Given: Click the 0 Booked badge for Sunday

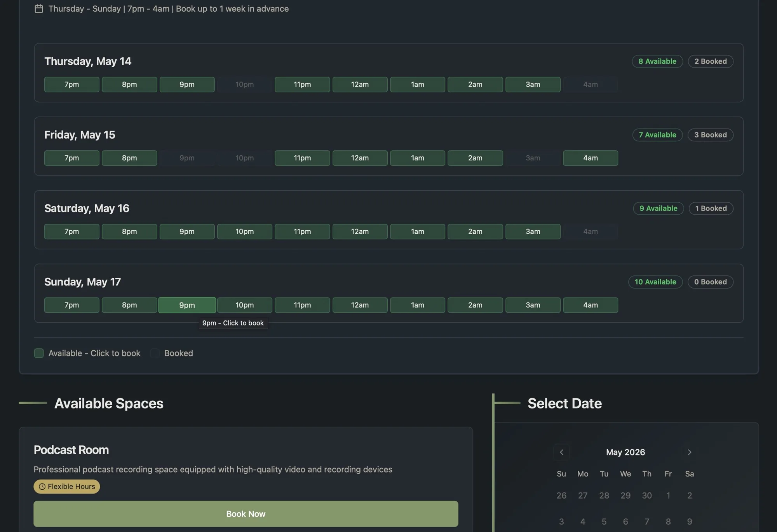Looking at the screenshot, I should (711, 282).
